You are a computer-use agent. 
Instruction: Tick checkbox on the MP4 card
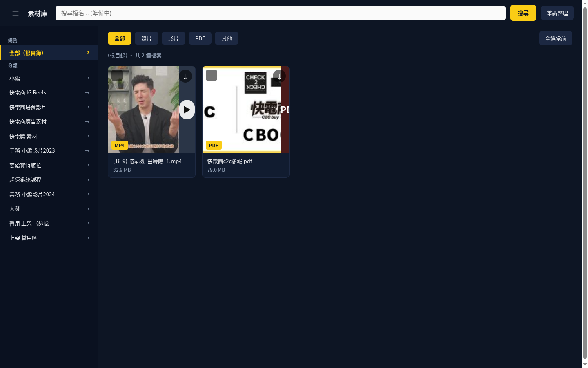point(117,75)
